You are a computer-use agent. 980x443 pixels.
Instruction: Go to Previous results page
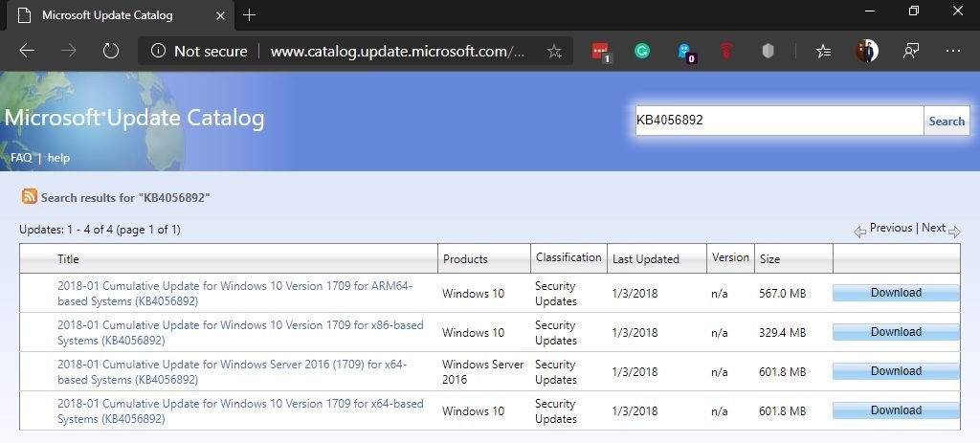coord(891,228)
